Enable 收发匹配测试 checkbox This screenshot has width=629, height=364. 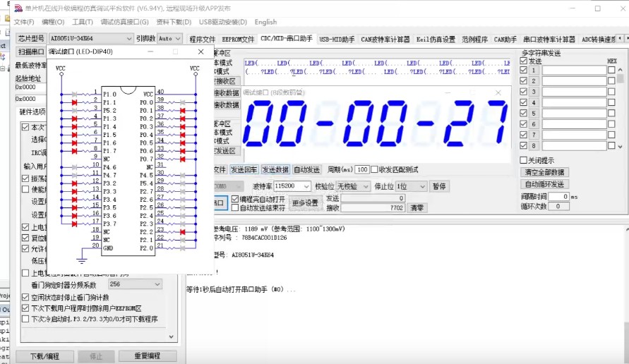[374, 169]
